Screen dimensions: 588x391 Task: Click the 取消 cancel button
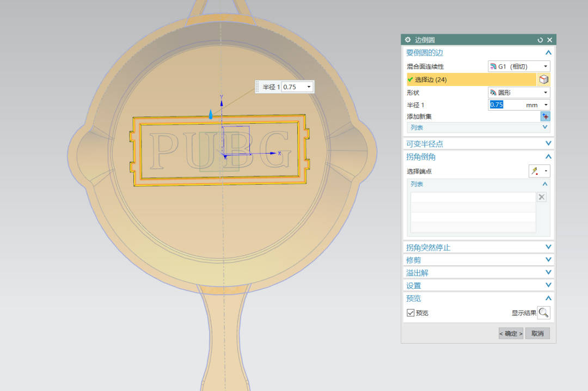click(537, 333)
